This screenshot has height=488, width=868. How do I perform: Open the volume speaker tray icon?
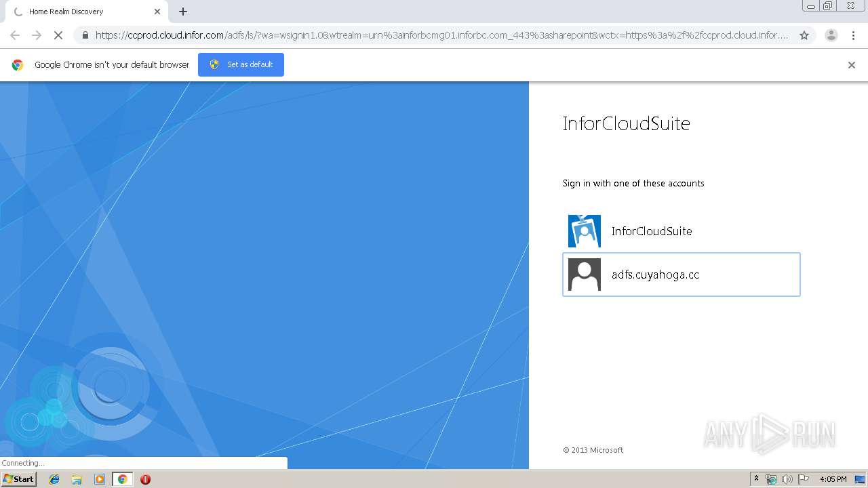(x=787, y=479)
